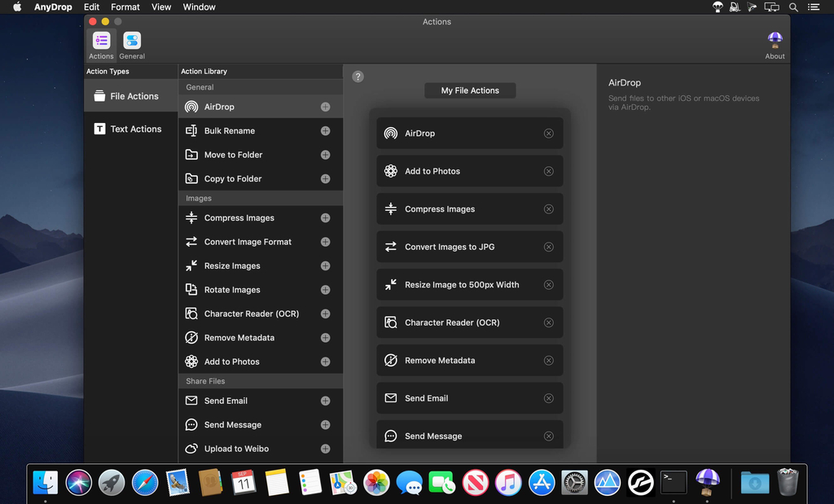
Task: Remove AirDrop from My File Actions
Action: (548, 134)
